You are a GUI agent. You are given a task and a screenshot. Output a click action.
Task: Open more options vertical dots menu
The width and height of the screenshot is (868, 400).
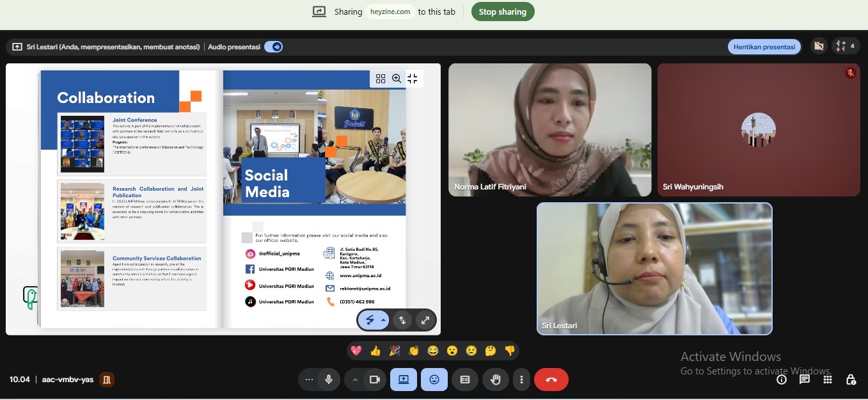click(x=522, y=380)
